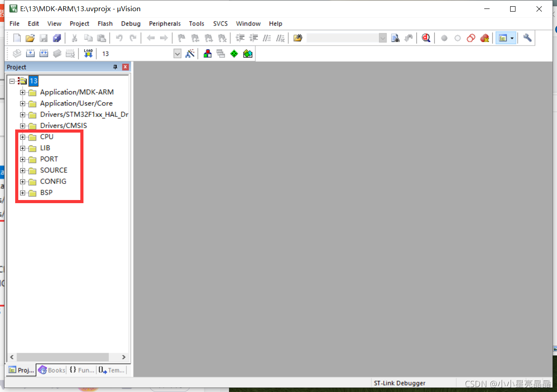Collapse the root target 13 node
Image resolution: width=557 pixels, height=392 pixels.
point(12,81)
